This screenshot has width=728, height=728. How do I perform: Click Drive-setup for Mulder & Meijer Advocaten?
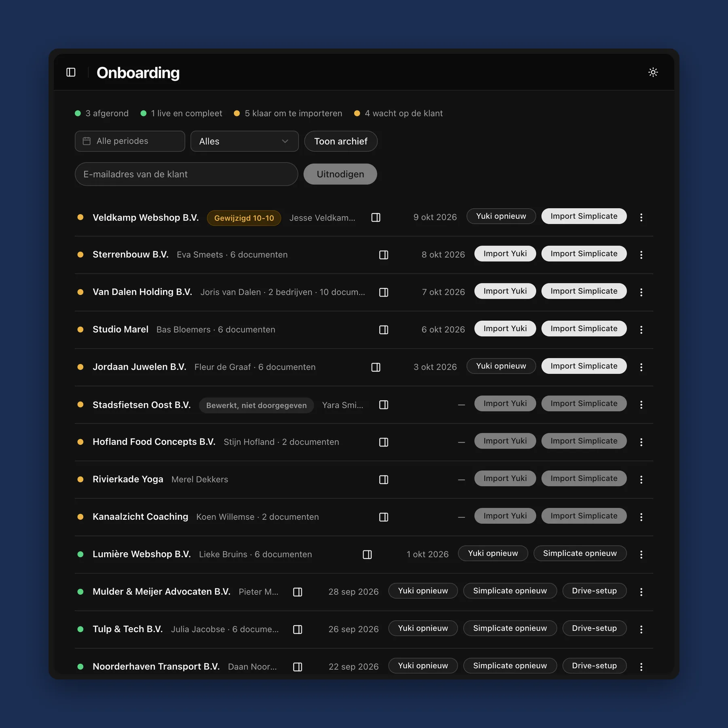click(594, 591)
